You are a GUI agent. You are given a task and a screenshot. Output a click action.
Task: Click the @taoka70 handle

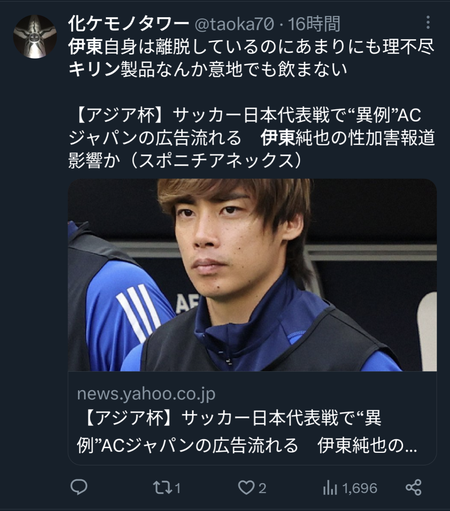tap(234, 24)
